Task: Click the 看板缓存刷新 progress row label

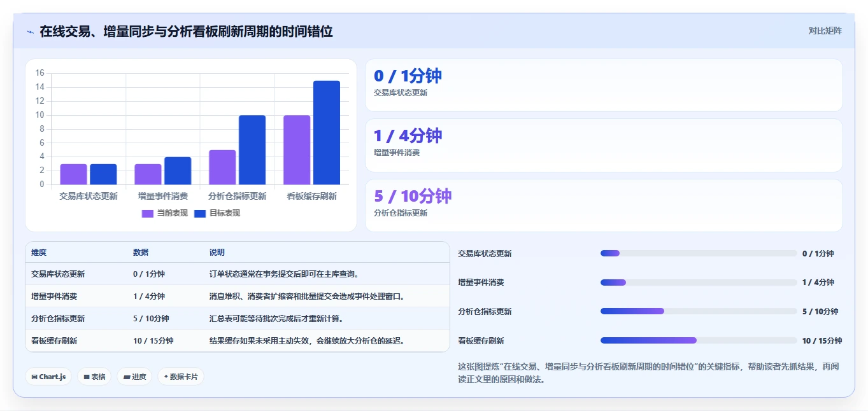Action: pyautogui.click(x=481, y=341)
